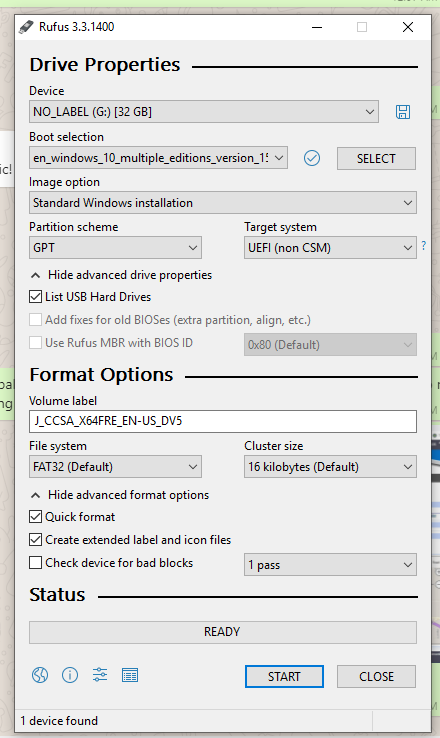440x738 pixels.
Task: Disable the Quick format checkbox
Action: click(x=35, y=516)
